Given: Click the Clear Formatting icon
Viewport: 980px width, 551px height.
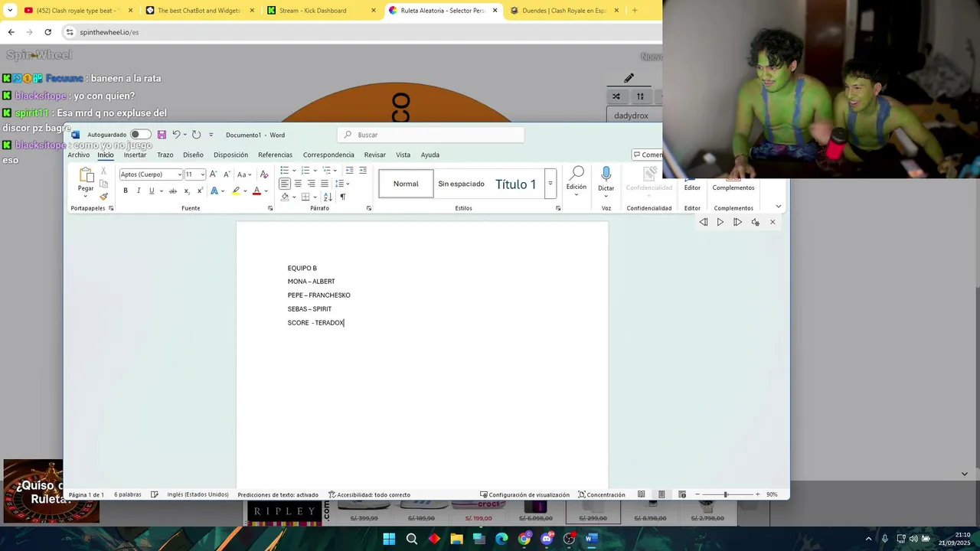Looking at the screenshot, I should point(264,174).
